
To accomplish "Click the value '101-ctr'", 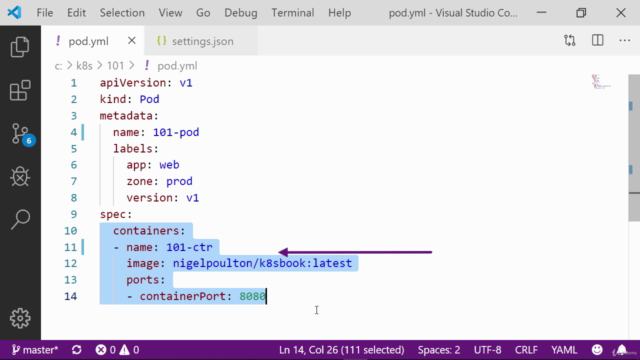I will coord(189,247).
